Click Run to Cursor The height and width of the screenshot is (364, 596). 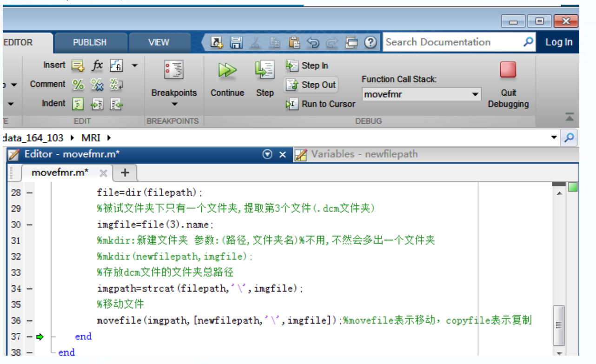click(x=320, y=104)
